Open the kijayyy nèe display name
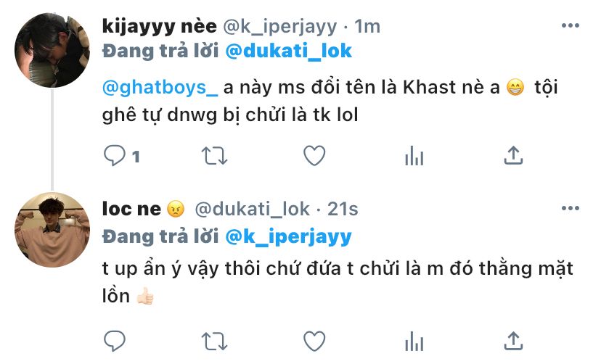 pos(160,26)
